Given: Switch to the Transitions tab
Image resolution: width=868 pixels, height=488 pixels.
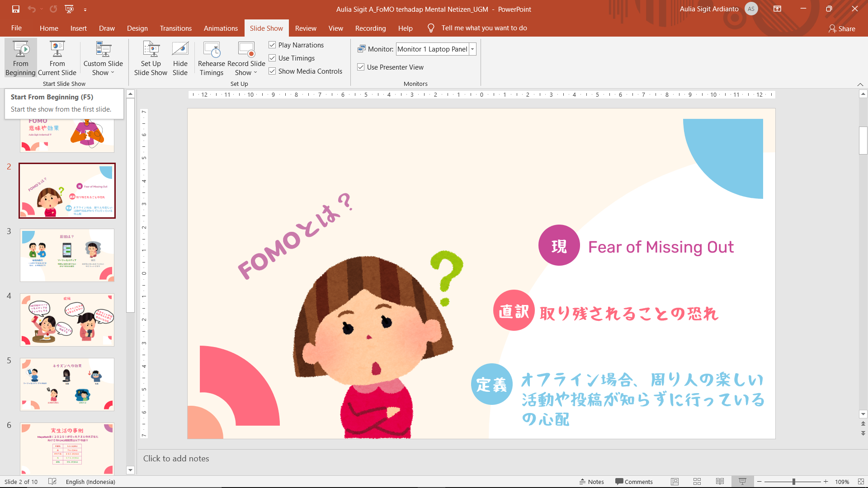Looking at the screenshot, I should click(x=175, y=28).
